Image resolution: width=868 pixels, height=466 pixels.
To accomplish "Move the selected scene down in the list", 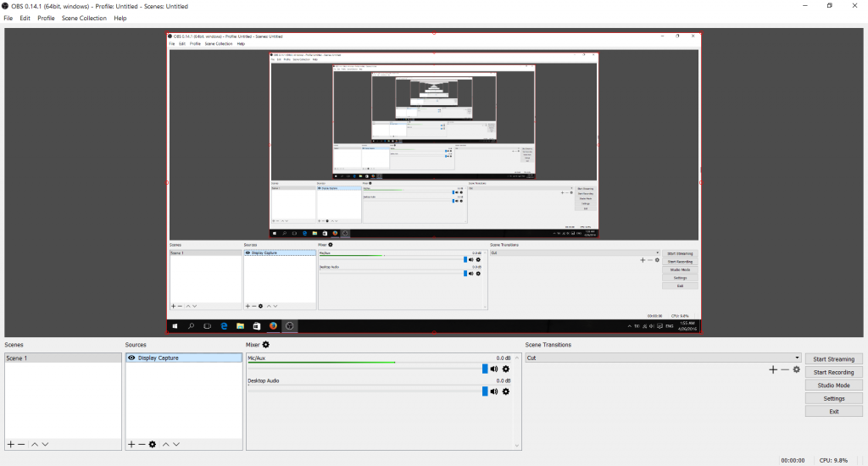I will pyautogui.click(x=45, y=444).
